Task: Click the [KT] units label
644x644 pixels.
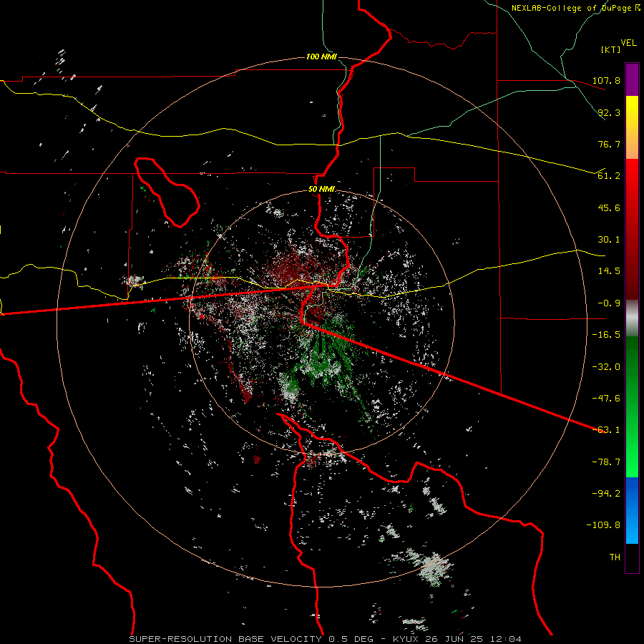Action: (x=610, y=49)
